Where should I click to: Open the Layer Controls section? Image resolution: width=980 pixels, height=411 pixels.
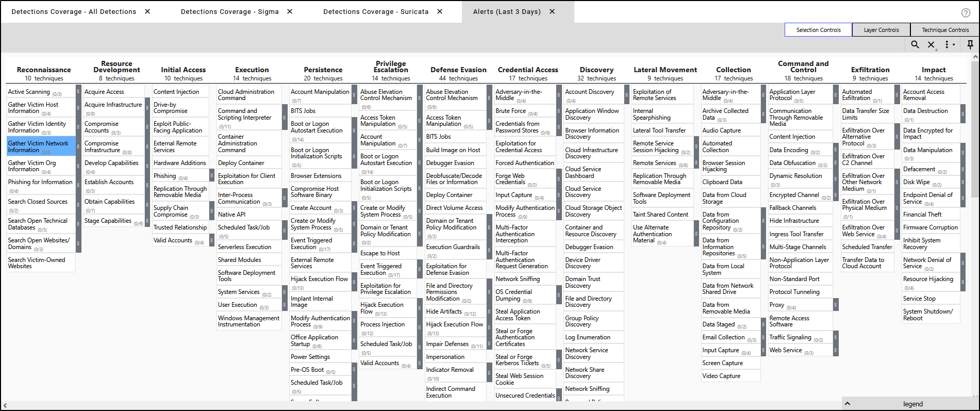(881, 30)
